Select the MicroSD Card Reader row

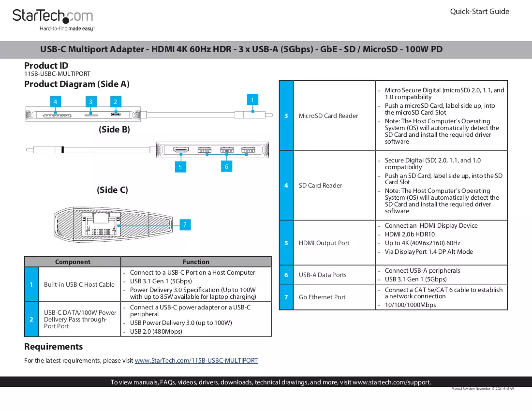[x=393, y=116]
